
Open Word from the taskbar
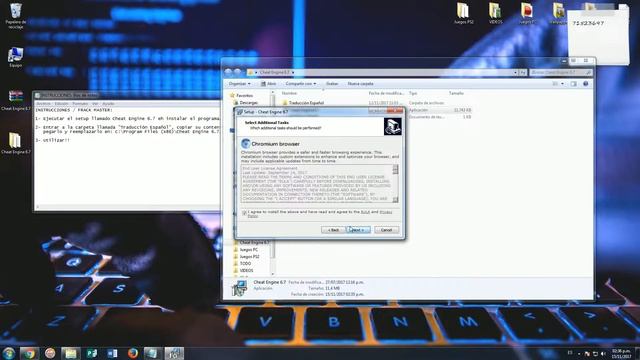click(112, 353)
